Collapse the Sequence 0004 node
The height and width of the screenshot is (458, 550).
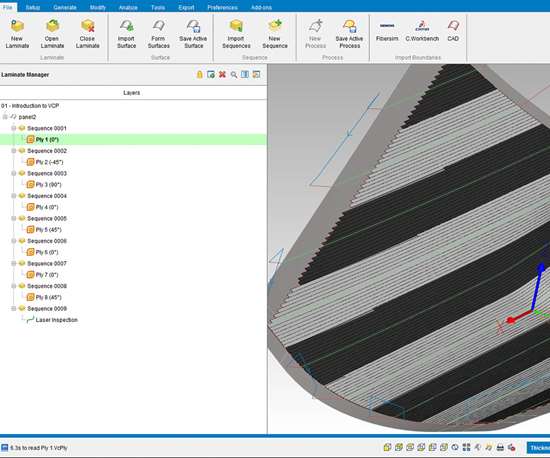pos(14,196)
